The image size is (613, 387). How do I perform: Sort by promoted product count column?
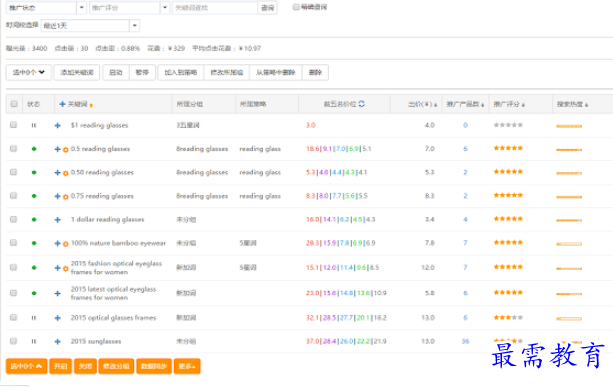click(x=465, y=104)
